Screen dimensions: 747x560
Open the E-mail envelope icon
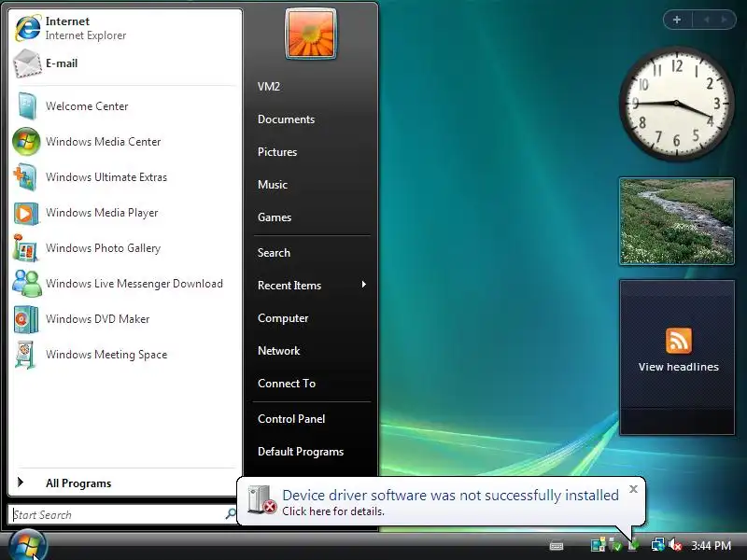click(27, 63)
